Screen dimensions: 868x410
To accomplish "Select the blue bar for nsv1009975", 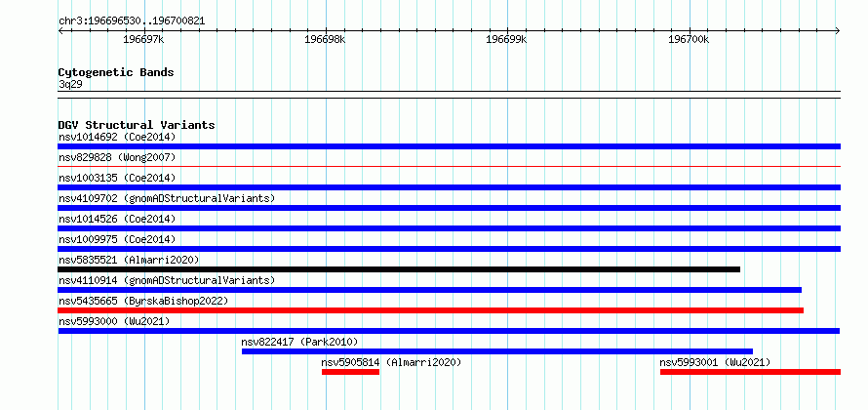I will tap(449, 249).
